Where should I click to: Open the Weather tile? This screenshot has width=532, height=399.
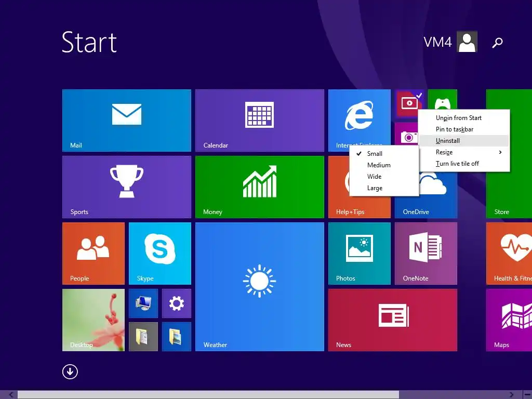tap(260, 287)
